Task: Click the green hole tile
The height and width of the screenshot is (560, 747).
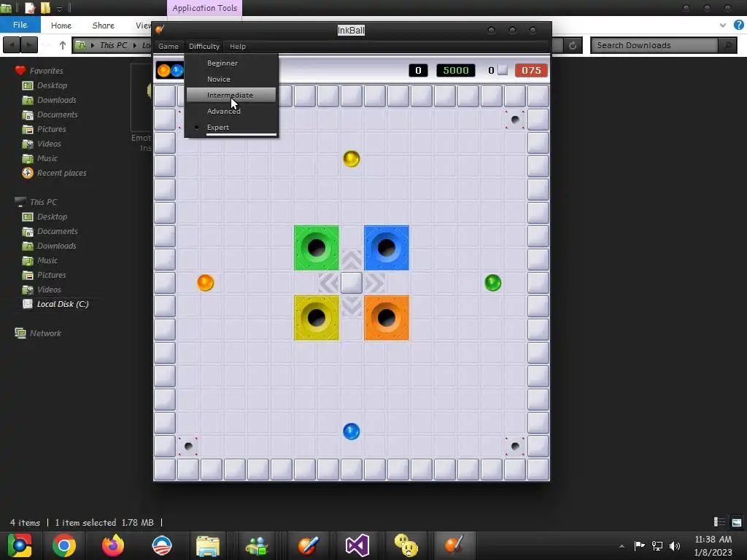Action: click(x=317, y=248)
